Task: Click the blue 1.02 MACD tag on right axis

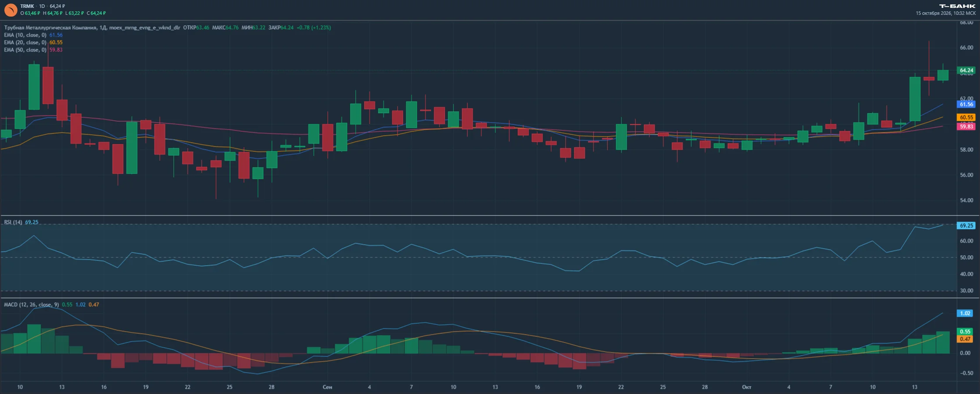Action: tap(965, 313)
